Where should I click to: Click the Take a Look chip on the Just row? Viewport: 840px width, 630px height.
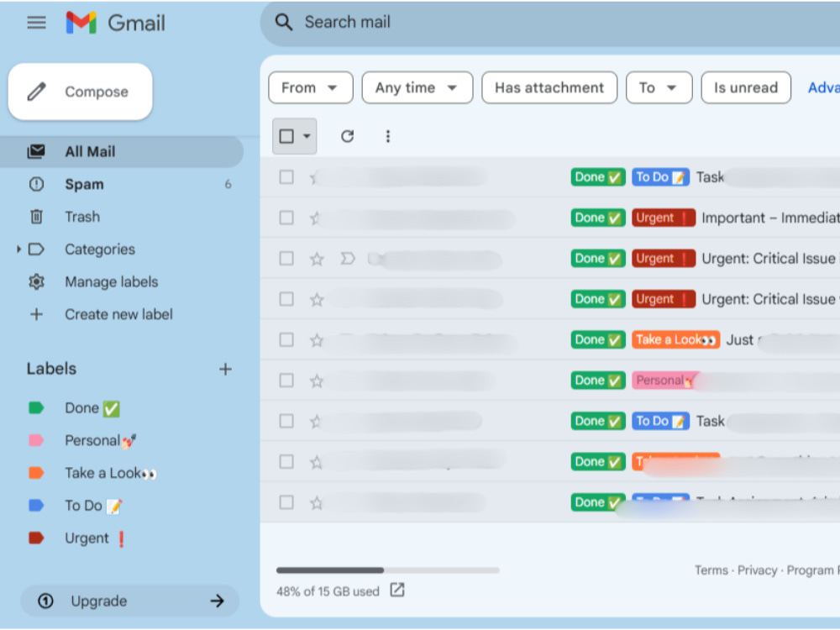click(675, 339)
